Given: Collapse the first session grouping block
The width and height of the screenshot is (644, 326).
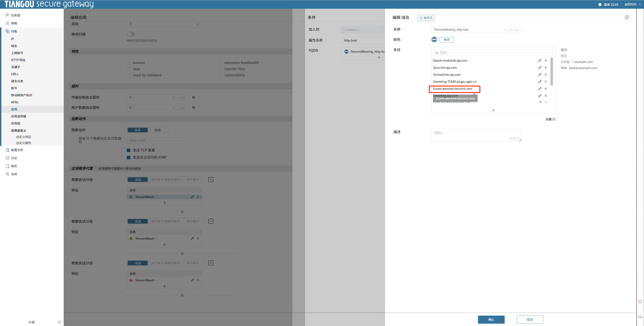Looking at the screenshot, I should tap(211, 180).
